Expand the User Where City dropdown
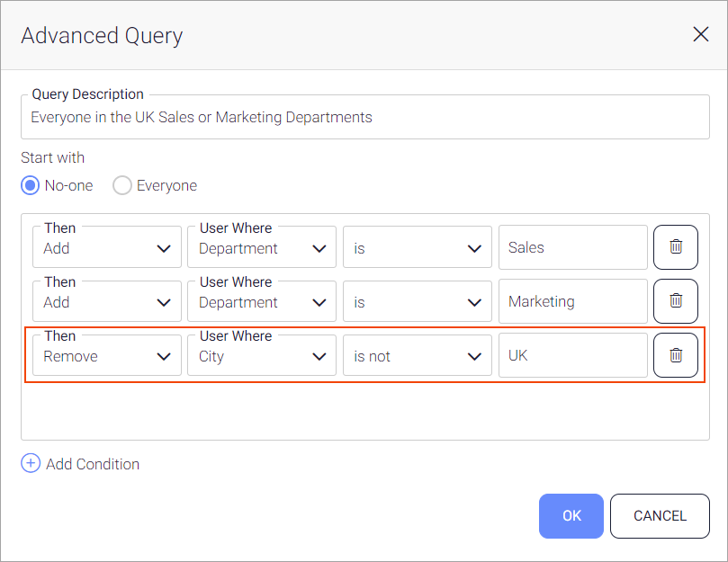The width and height of the screenshot is (728, 562). (x=262, y=356)
